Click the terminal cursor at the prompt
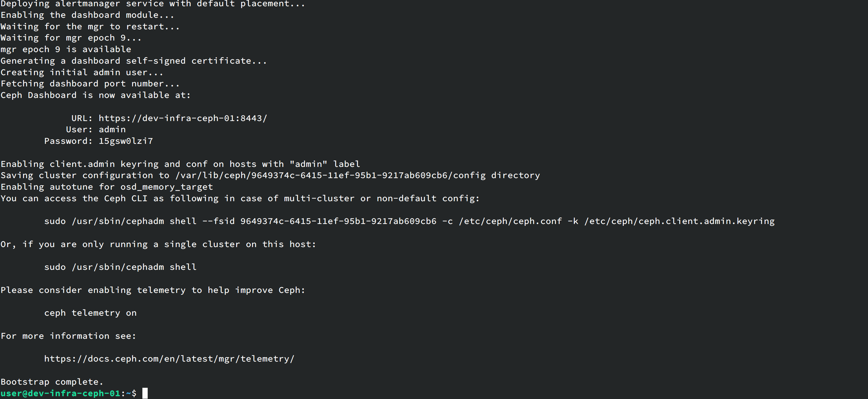The width and height of the screenshot is (868, 399). pyautogui.click(x=145, y=393)
